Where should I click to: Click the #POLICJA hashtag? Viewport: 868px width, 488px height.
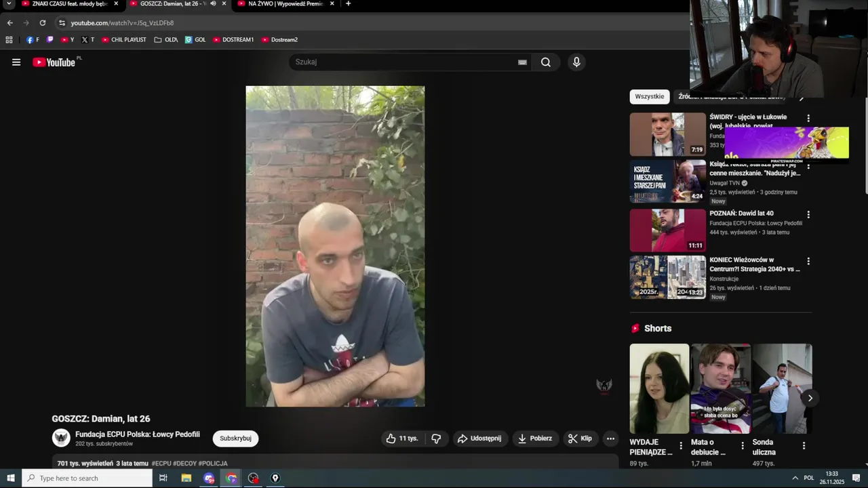213,464
